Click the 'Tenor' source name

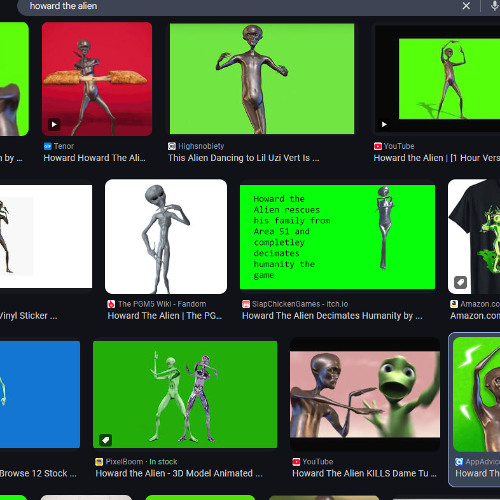coord(64,146)
